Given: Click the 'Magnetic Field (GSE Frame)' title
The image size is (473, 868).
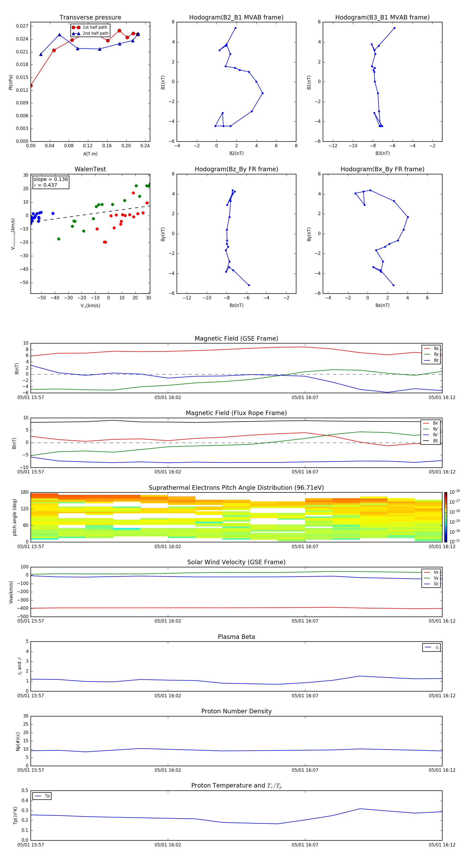Looking at the screenshot, I should pyautogui.click(x=236, y=338).
